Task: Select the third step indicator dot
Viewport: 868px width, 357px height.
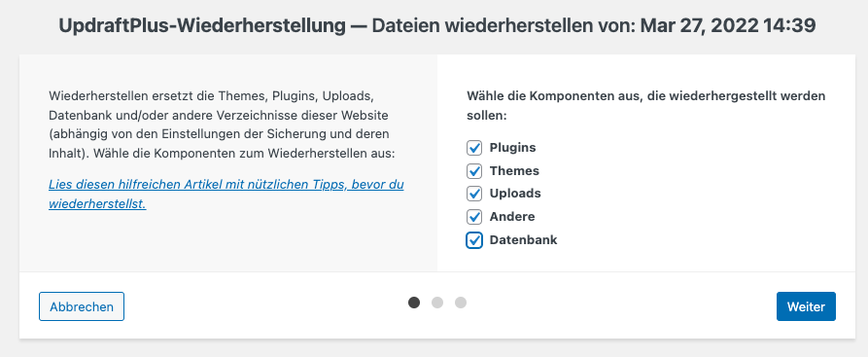Action: click(461, 303)
